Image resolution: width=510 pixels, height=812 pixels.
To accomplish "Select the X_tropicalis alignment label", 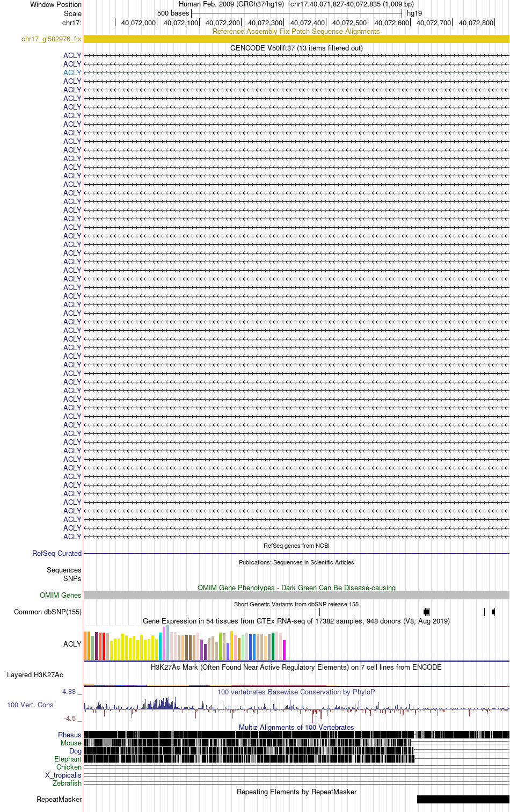I will pos(63,775).
